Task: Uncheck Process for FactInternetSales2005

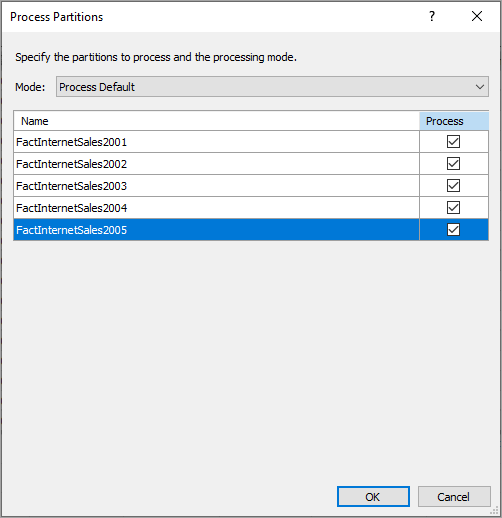Action: point(453,230)
